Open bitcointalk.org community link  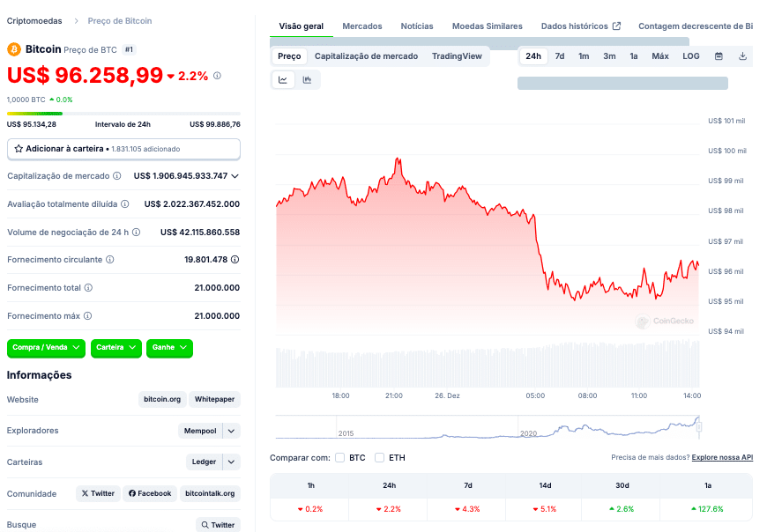coord(210,493)
